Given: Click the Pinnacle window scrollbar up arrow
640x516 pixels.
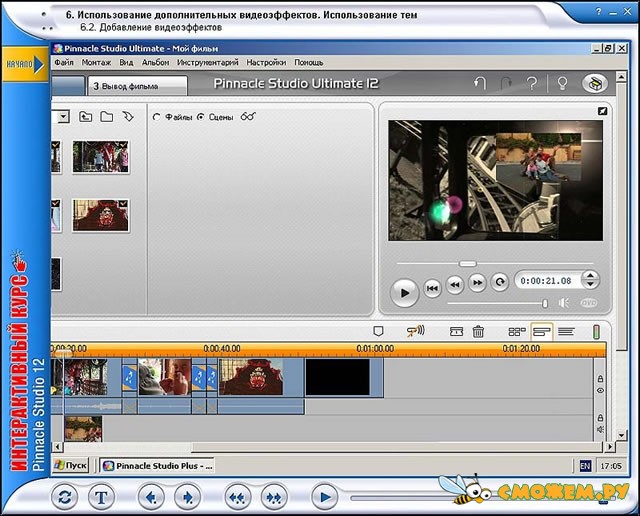Looking at the screenshot, I should point(621,76).
